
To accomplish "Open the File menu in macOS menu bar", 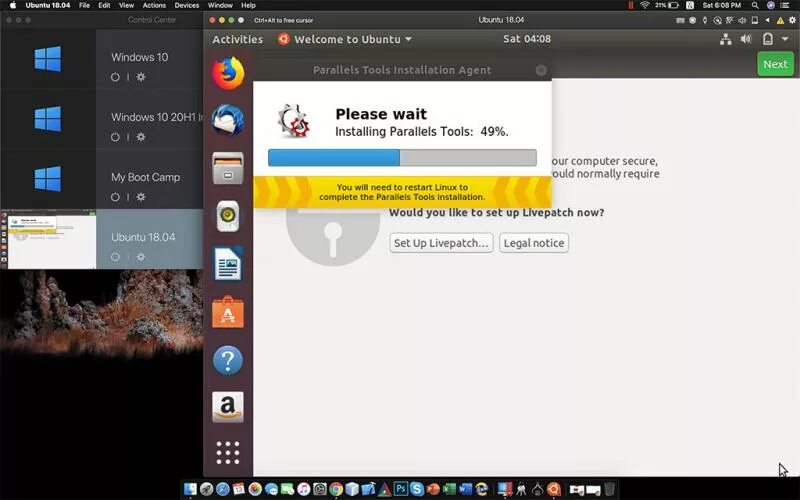I will [x=84, y=5].
